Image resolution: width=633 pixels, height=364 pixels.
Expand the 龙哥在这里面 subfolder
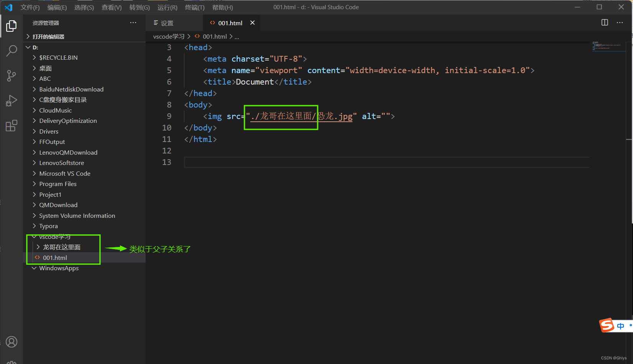coord(84,247)
